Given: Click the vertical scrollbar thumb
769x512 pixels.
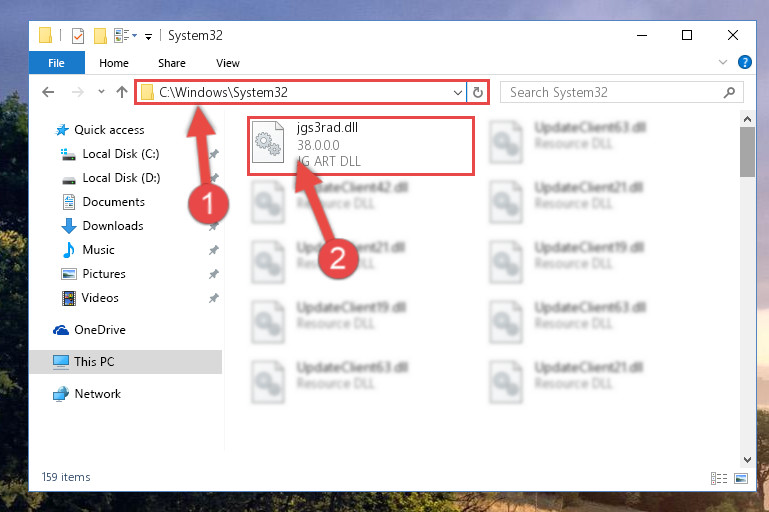Looking at the screenshot, I should (x=747, y=152).
